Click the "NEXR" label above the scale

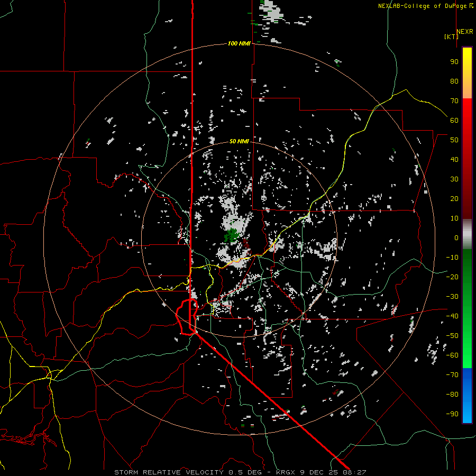click(465, 32)
